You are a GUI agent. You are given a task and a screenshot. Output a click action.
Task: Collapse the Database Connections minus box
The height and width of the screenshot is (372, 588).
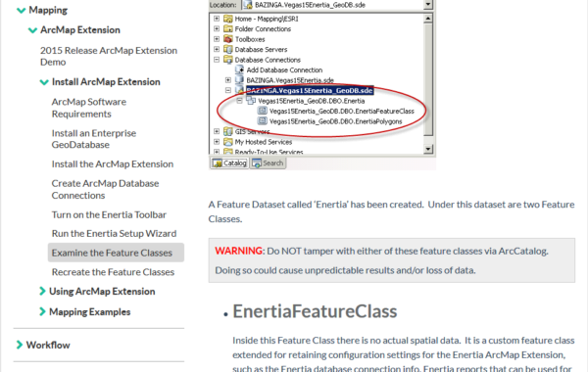(x=217, y=60)
